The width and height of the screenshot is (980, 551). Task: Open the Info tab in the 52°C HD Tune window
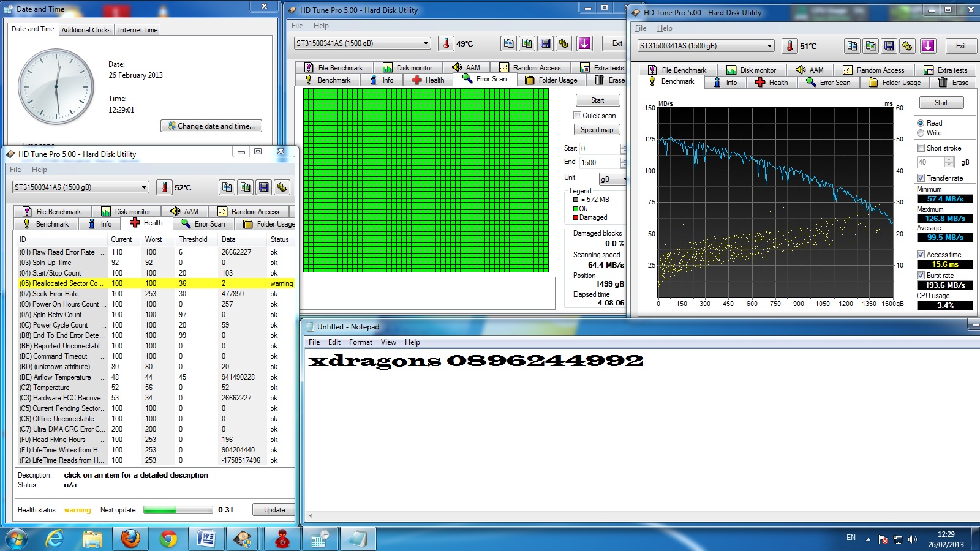pos(100,224)
